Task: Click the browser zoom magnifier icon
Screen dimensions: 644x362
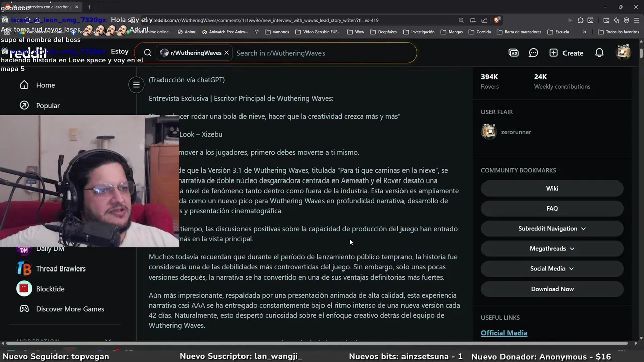Action: tap(461, 20)
